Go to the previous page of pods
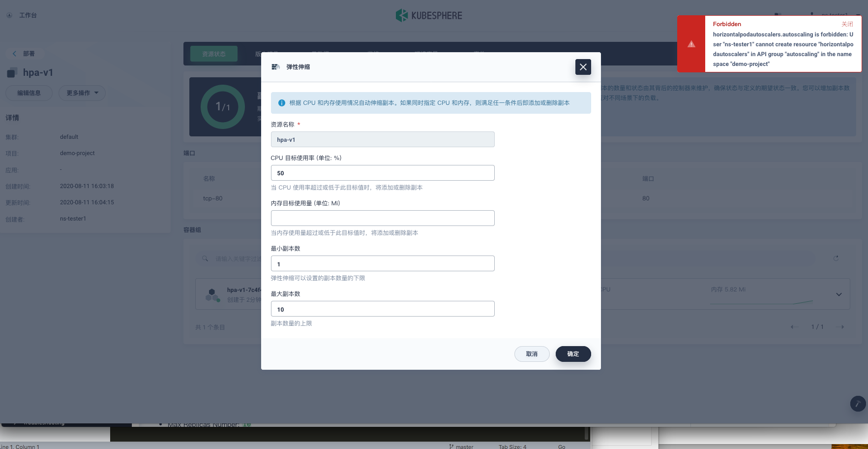The width and height of the screenshot is (868, 449). (x=794, y=327)
